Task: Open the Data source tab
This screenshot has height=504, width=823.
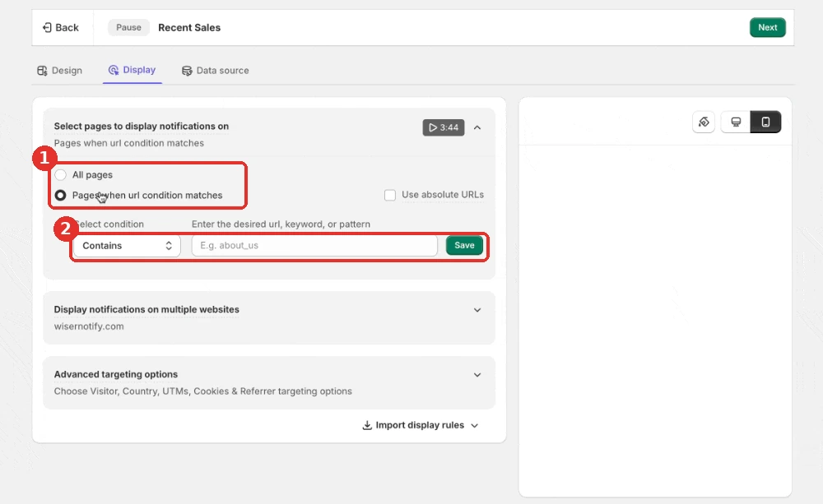Action: [215, 70]
